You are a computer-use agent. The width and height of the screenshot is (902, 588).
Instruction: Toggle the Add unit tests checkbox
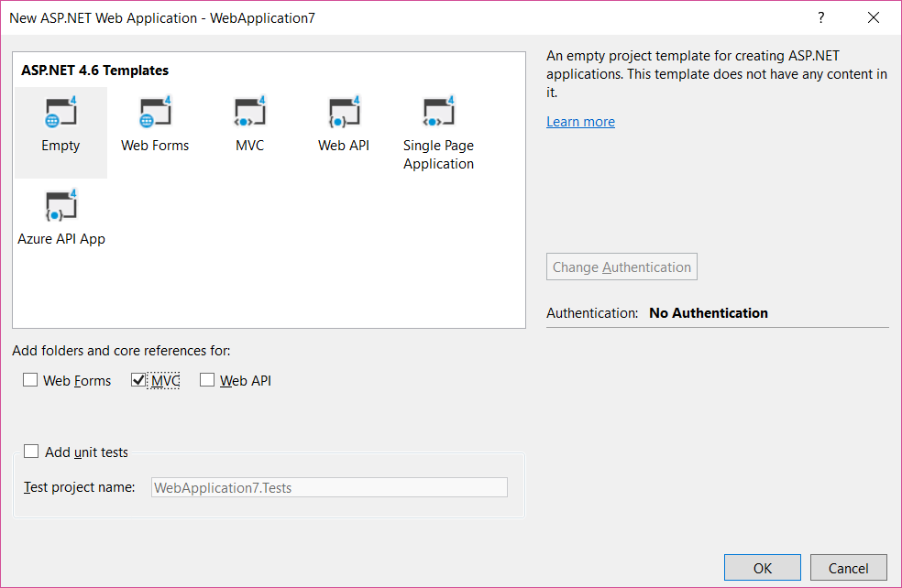[32, 452]
